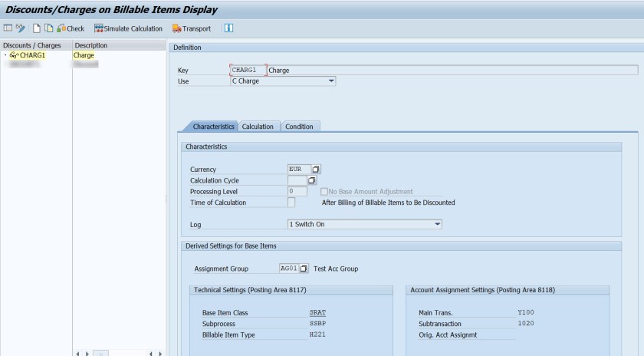Image resolution: width=644 pixels, height=356 pixels.
Task: Click the Transport truck button
Action: (192, 28)
